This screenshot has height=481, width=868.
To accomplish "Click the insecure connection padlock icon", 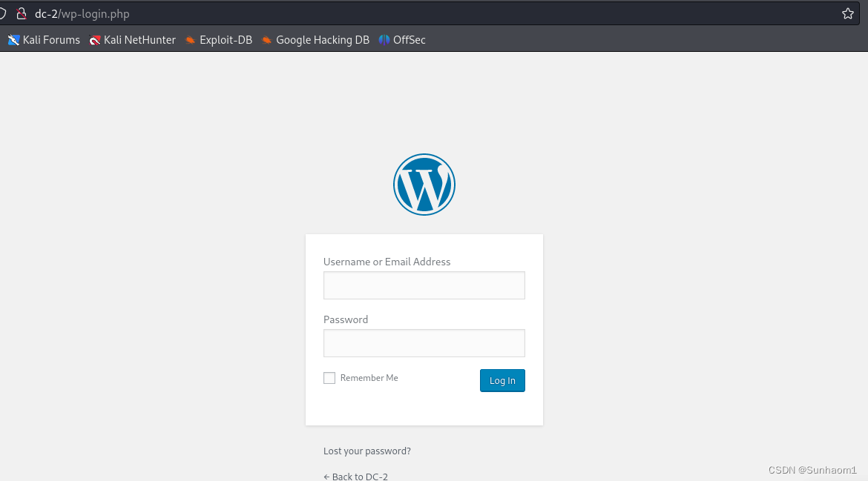I will pos(22,14).
